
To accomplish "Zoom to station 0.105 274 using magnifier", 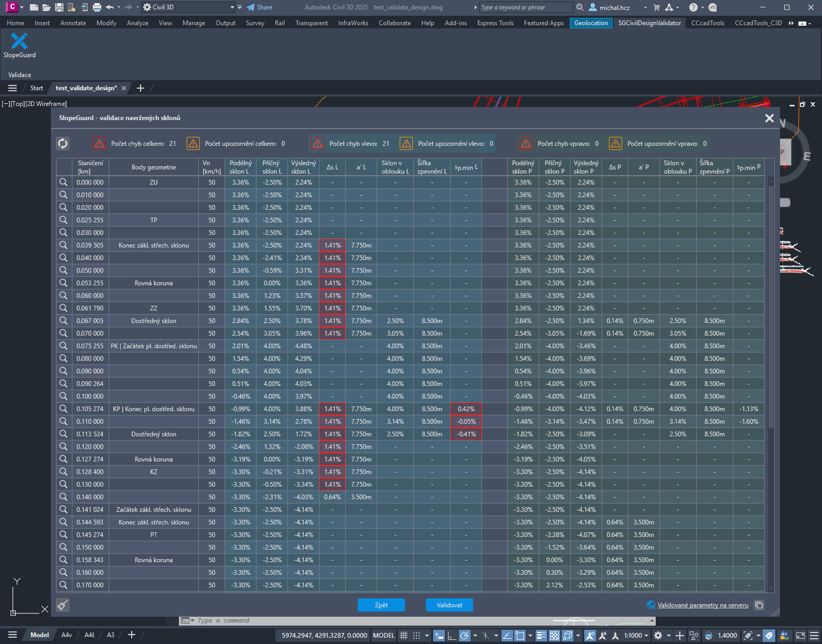I will pyautogui.click(x=63, y=409).
